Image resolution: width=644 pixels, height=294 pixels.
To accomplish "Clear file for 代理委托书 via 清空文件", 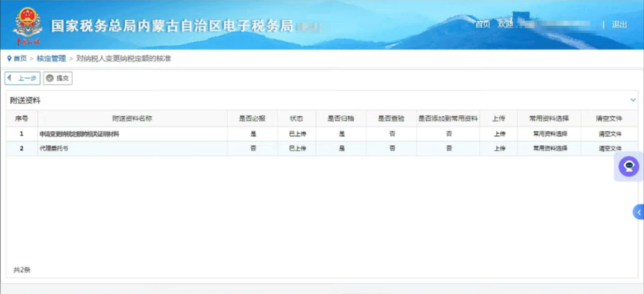I will (609, 148).
